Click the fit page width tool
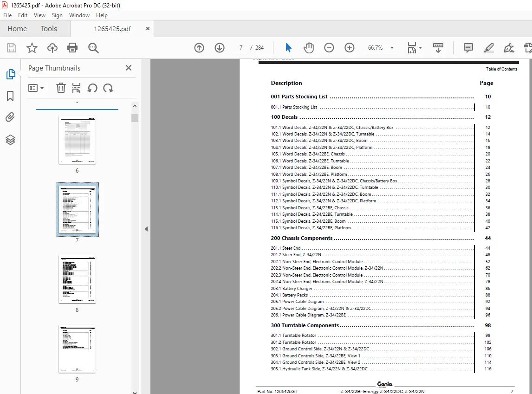 (x=412, y=48)
